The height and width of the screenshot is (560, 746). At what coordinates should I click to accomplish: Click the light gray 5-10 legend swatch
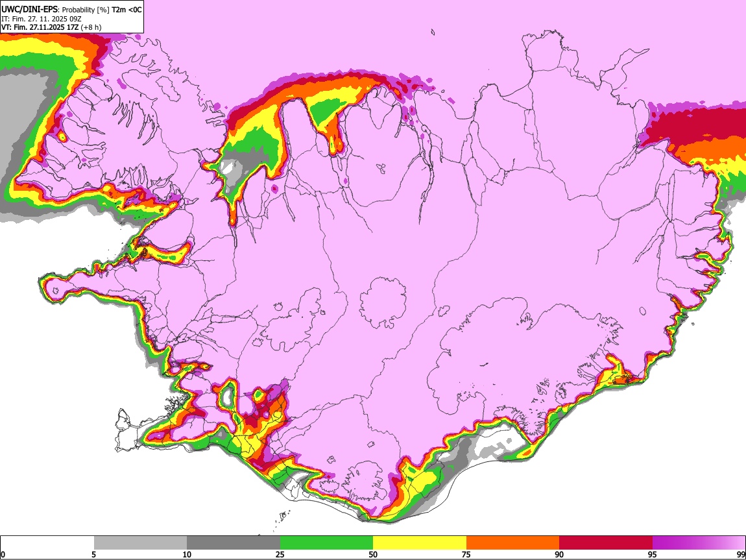[140, 543]
